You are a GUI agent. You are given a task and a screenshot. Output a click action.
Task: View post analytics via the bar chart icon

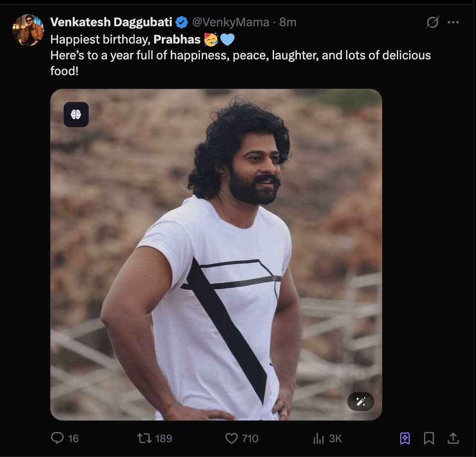tap(318, 438)
